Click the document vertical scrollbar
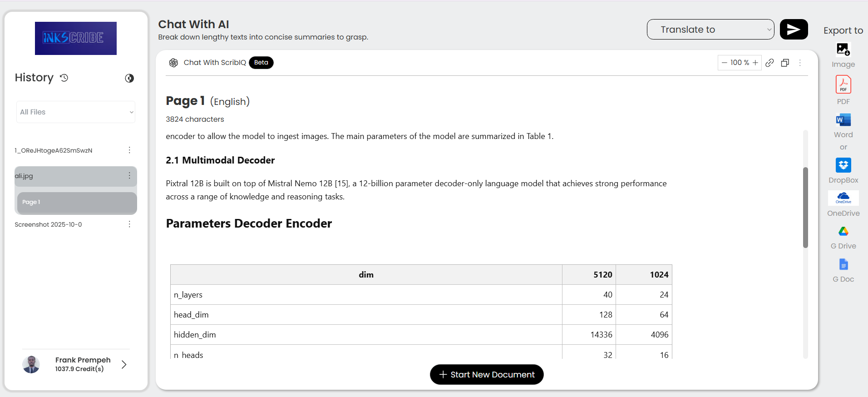Viewport: 868px width, 397px height. click(805, 207)
